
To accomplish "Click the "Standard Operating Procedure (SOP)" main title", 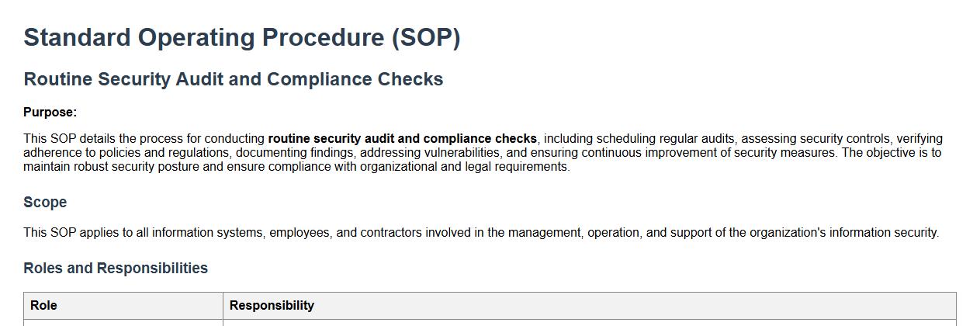I will (241, 38).
